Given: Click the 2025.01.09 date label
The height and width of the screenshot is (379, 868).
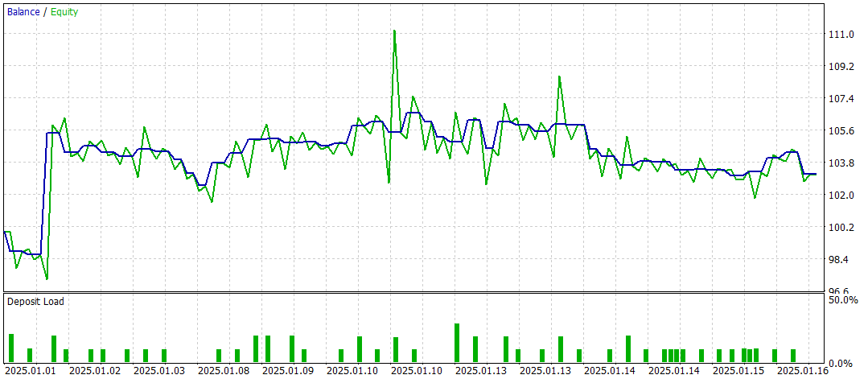Looking at the screenshot, I should (x=287, y=370).
